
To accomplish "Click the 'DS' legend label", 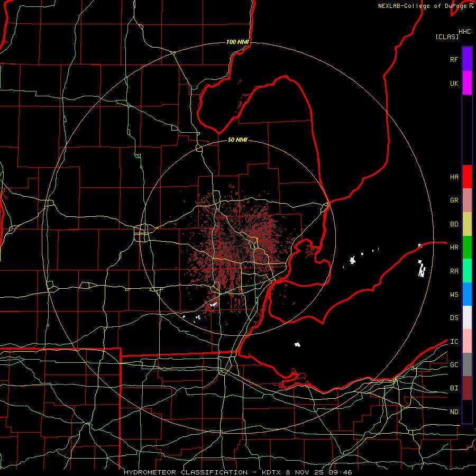I will pos(454,318).
